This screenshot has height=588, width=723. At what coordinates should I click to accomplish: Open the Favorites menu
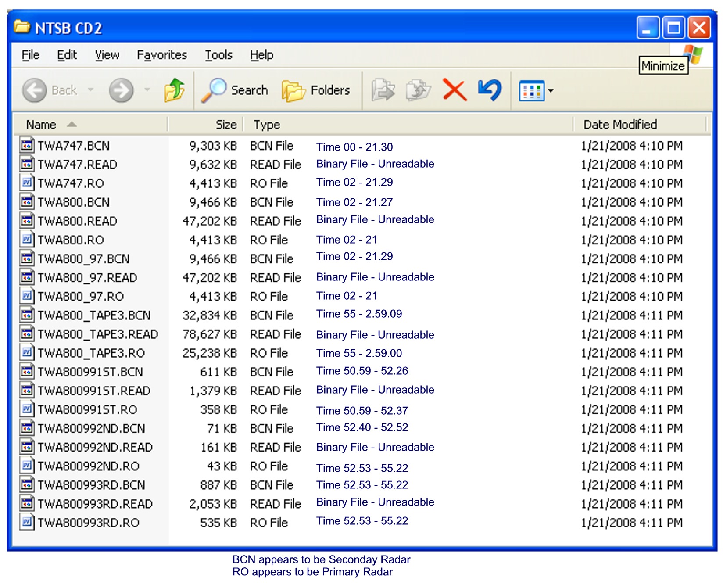point(162,55)
